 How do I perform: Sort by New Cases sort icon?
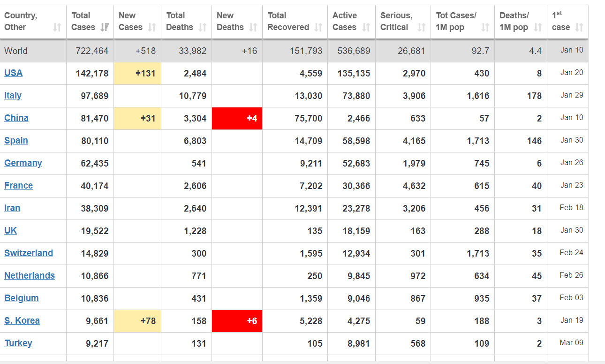pos(152,28)
